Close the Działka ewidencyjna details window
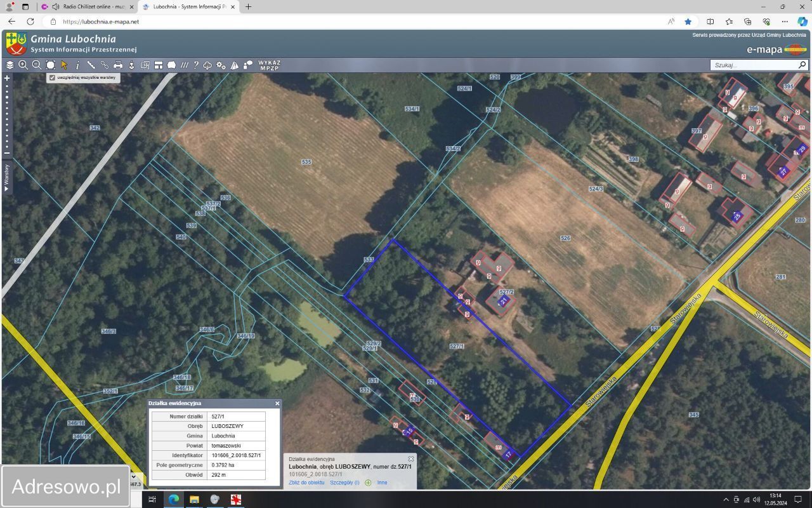The width and height of the screenshot is (812, 508). coord(277,403)
